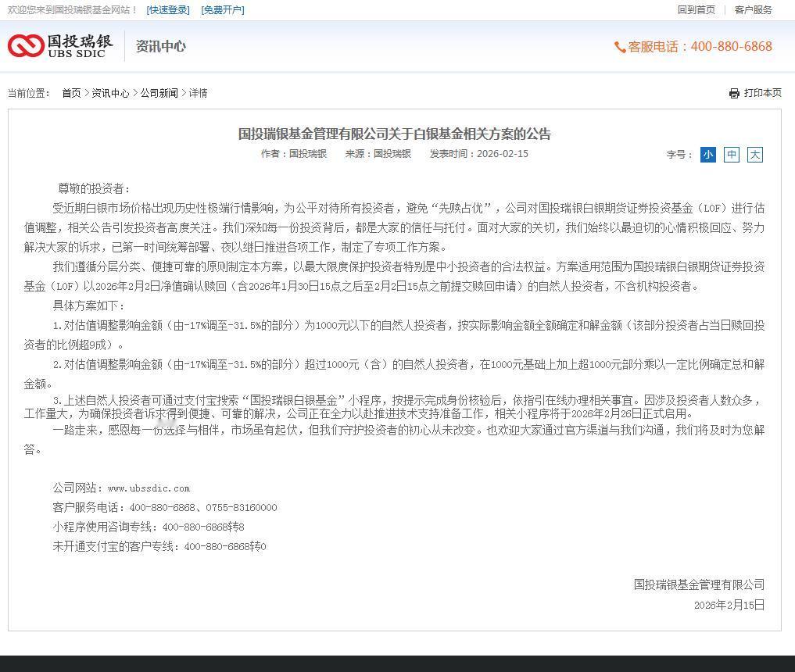This screenshot has width=795, height=672.
Task: Open the 快速登录 login link
Action: (x=167, y=10)
